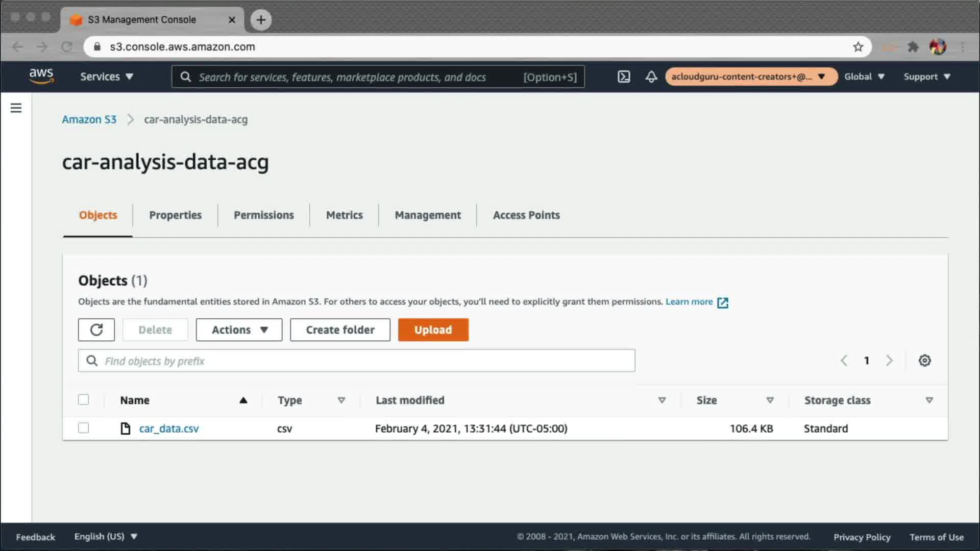Open the Services dropdown menu
Screen dimensions: 980x551
tap(106, 77)
